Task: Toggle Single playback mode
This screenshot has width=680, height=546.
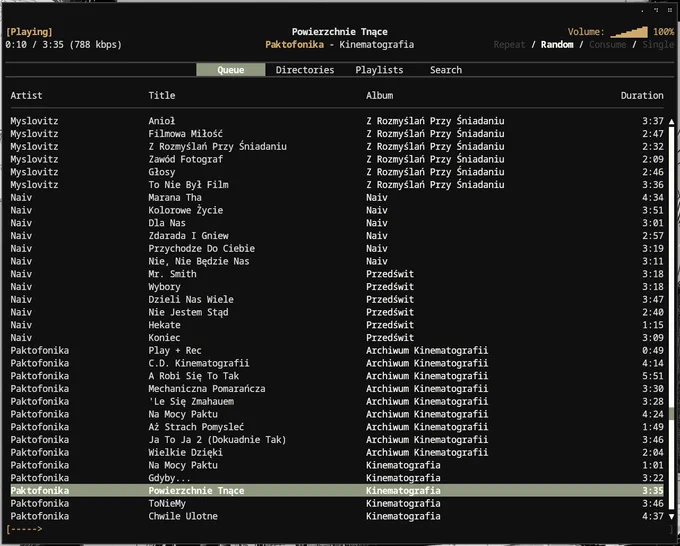Action: (x=658, y=45)
